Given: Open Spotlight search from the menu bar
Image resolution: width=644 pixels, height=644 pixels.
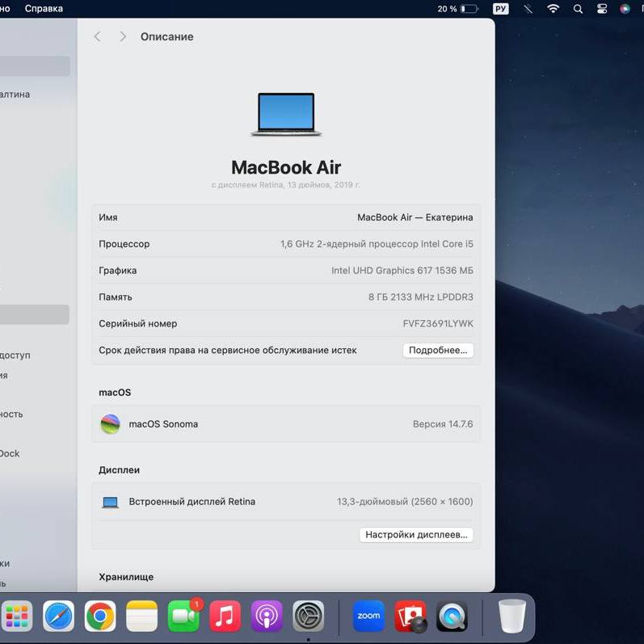Looking at the screenshot, I should (x=578, y=9).
